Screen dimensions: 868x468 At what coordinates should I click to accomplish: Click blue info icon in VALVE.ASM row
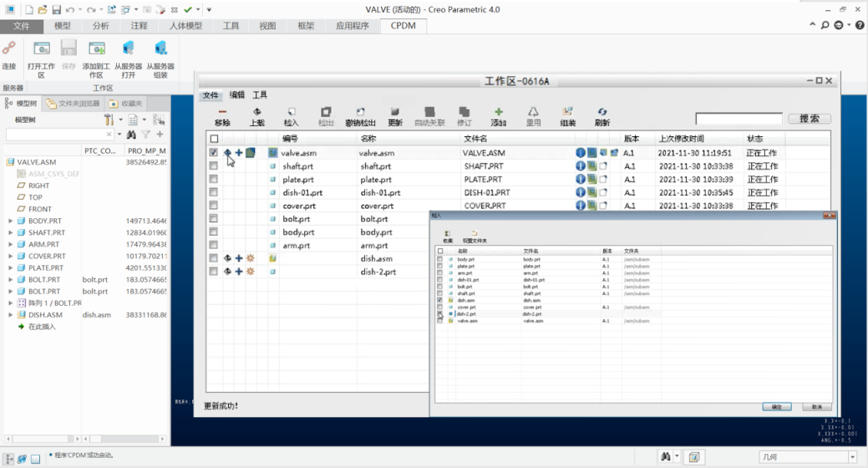580,152
